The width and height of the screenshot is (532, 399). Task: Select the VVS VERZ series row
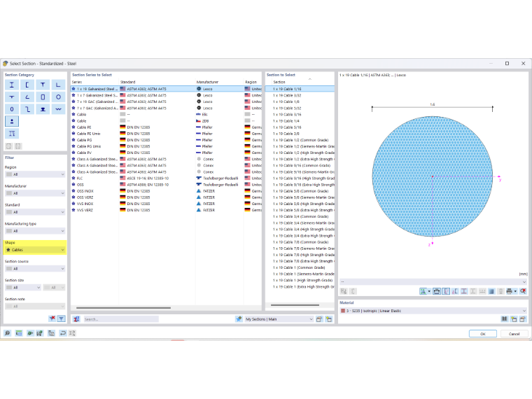pos(167,210)
